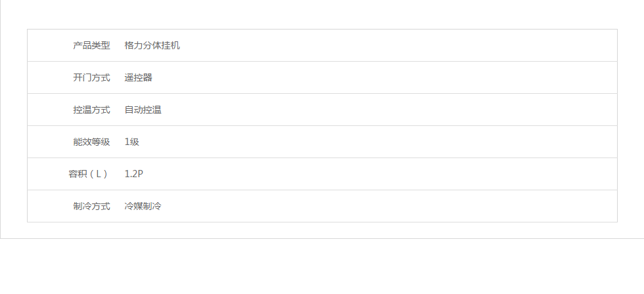
Task: Click blank right side of 开门方式 row
Action: coord(427,78)
